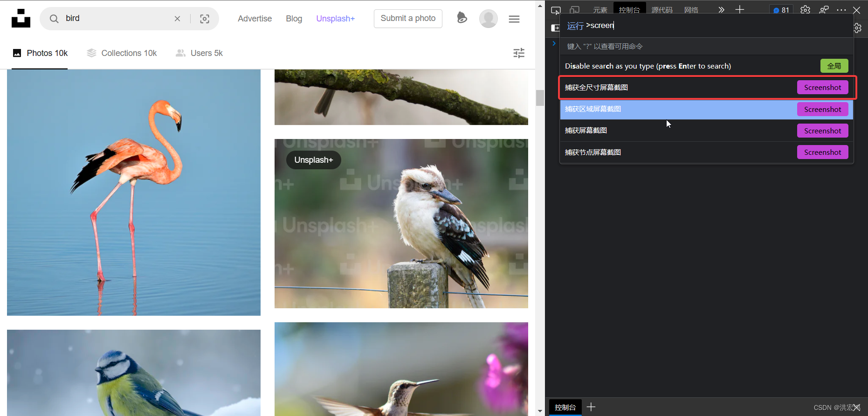
Task: Open the notifications bell icon
Action: [462, 18]
